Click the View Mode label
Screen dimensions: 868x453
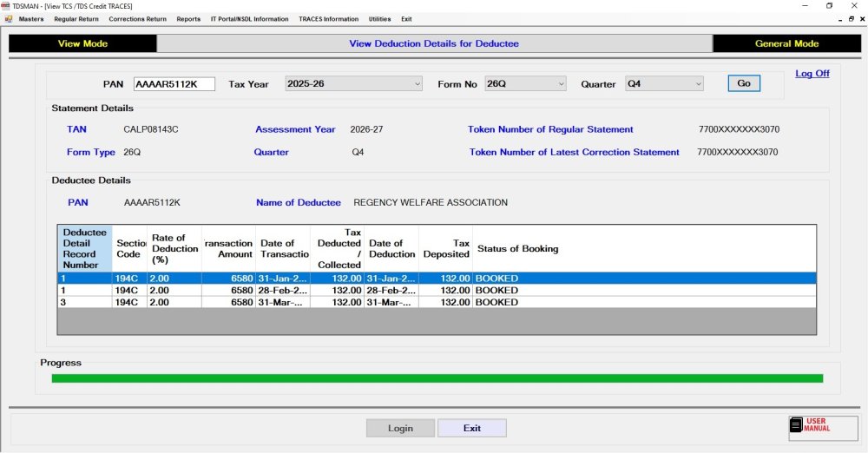82,43
